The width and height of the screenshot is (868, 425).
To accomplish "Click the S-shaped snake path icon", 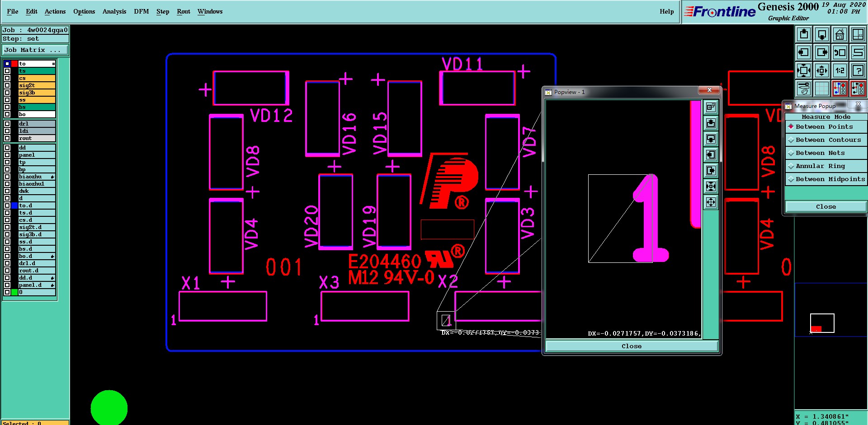I will coord(858,52).
